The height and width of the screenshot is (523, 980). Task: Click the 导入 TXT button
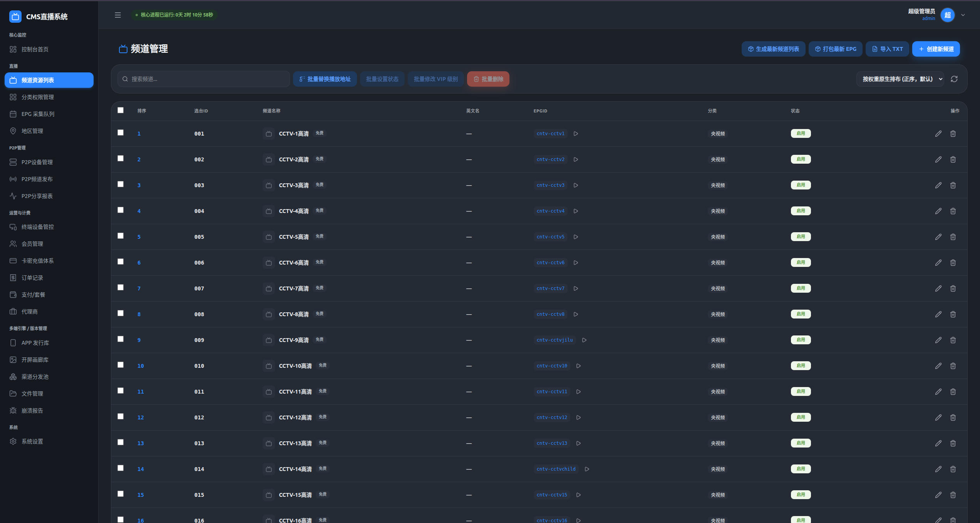pyautogui.click(x=887, y=49)
